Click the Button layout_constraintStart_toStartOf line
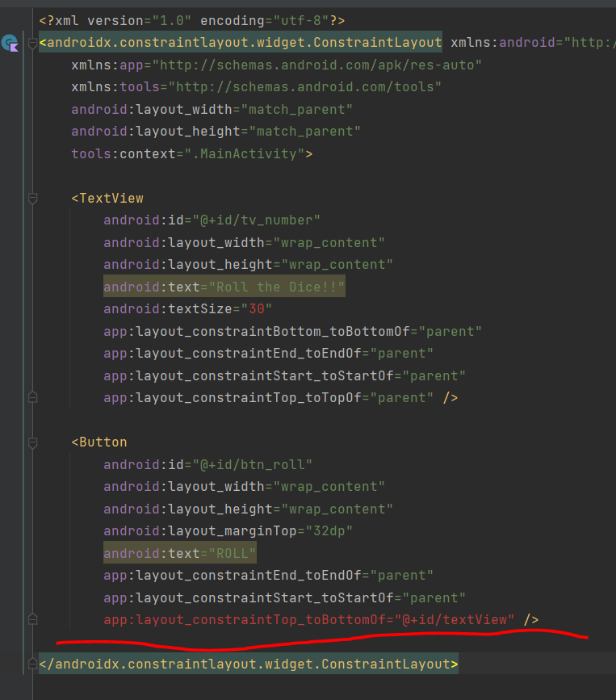 click(x=284, y=597)
